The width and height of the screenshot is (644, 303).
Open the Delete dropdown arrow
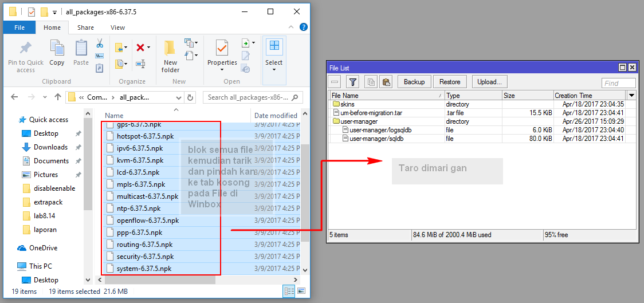[148, 48]
